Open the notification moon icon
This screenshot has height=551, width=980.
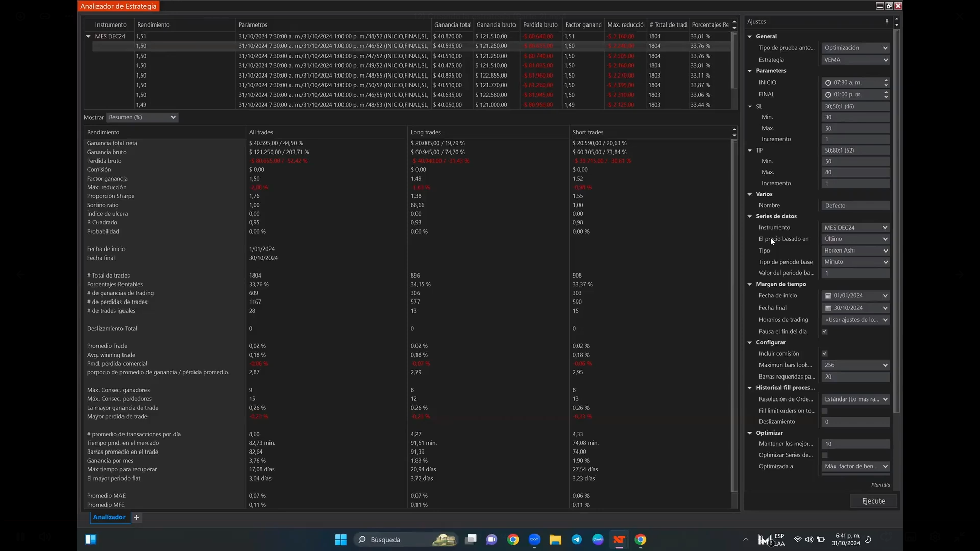point(868,539)
